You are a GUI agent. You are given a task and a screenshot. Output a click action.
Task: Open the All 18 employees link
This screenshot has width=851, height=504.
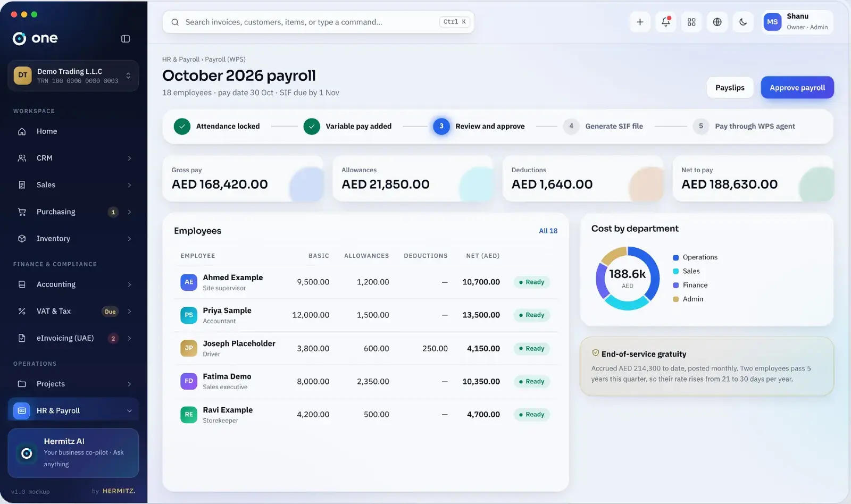[x=548, y=231]
